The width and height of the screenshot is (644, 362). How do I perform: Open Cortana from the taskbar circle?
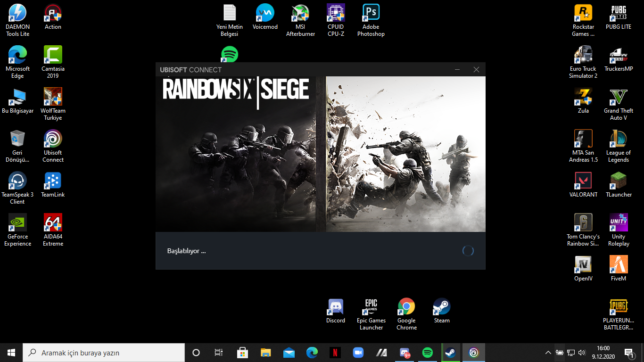(x=196, y=353)
